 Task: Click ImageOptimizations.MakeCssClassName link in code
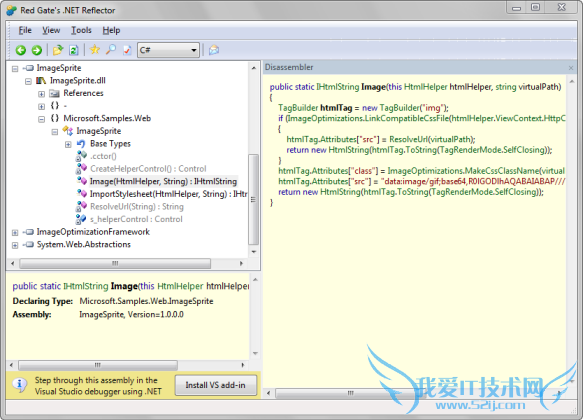coord(463,171)
